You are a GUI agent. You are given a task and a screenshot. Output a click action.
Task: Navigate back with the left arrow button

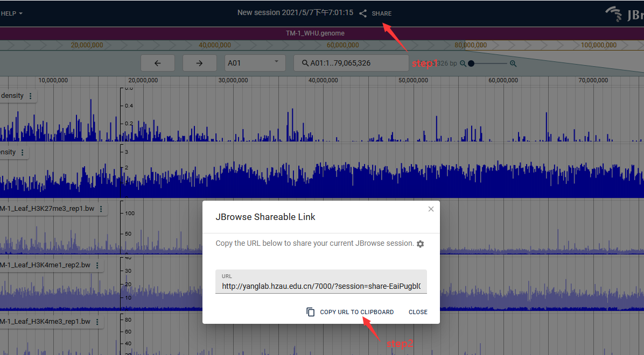157,62
